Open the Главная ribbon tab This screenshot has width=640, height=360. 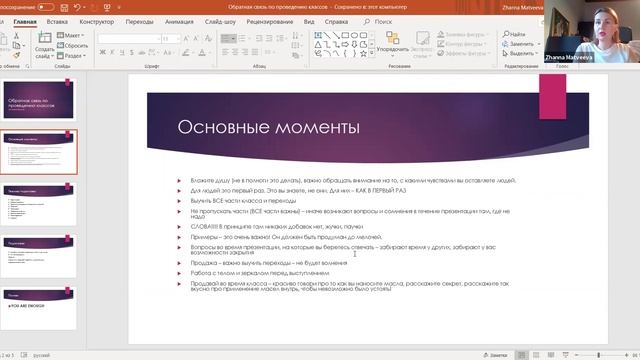[25, 22]
